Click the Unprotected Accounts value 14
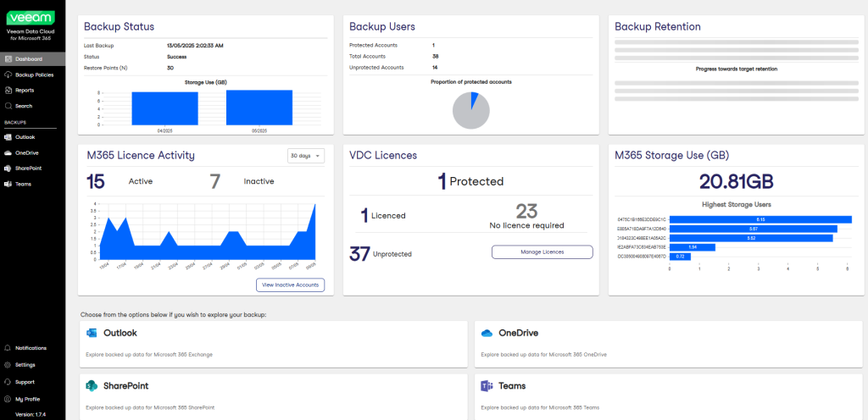This screenshot has width=868, height=420. pyautogui.click(x=435, y=68)
